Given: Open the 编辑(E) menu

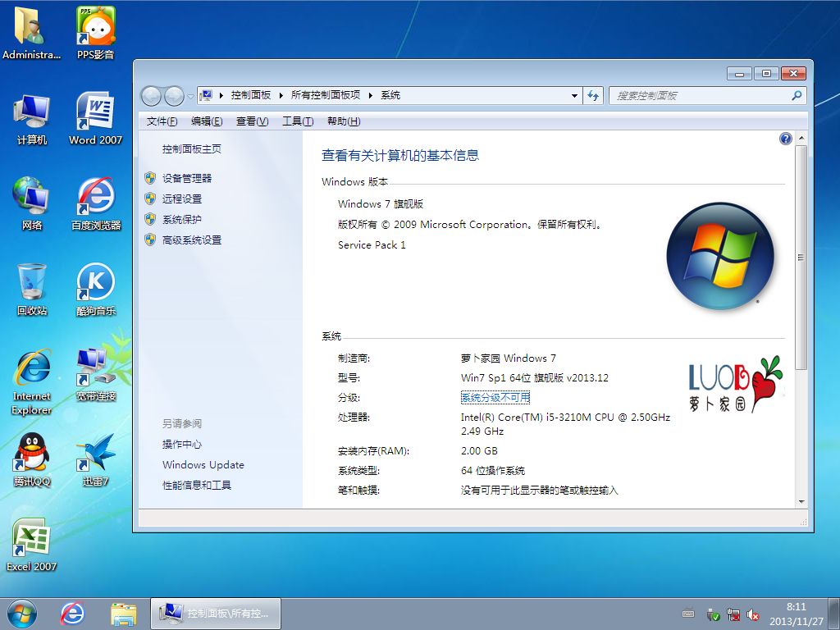Looking at the screenshot, I should (207, 121).
